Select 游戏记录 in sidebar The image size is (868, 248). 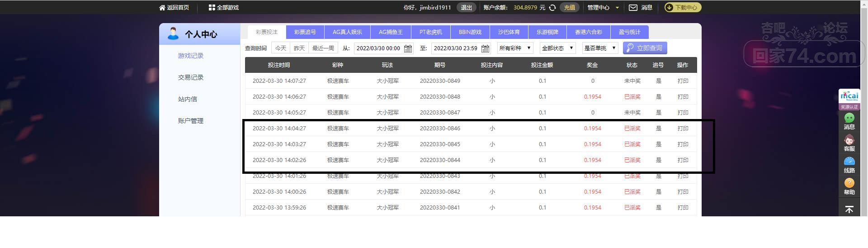click(191, 56)
